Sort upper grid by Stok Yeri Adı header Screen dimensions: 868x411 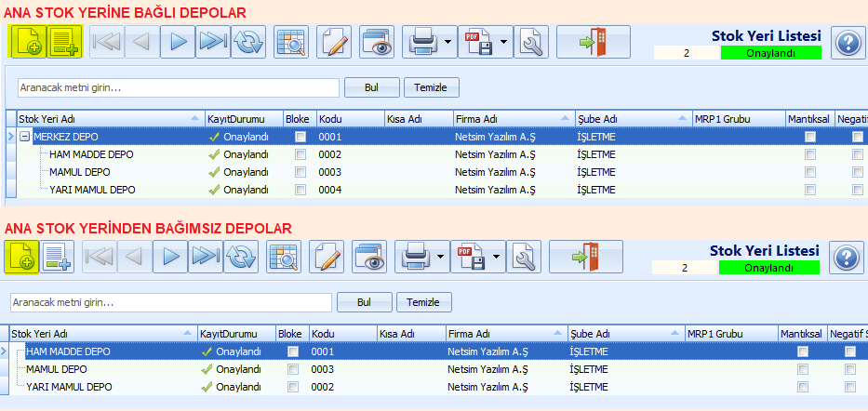tap(110, 119)
